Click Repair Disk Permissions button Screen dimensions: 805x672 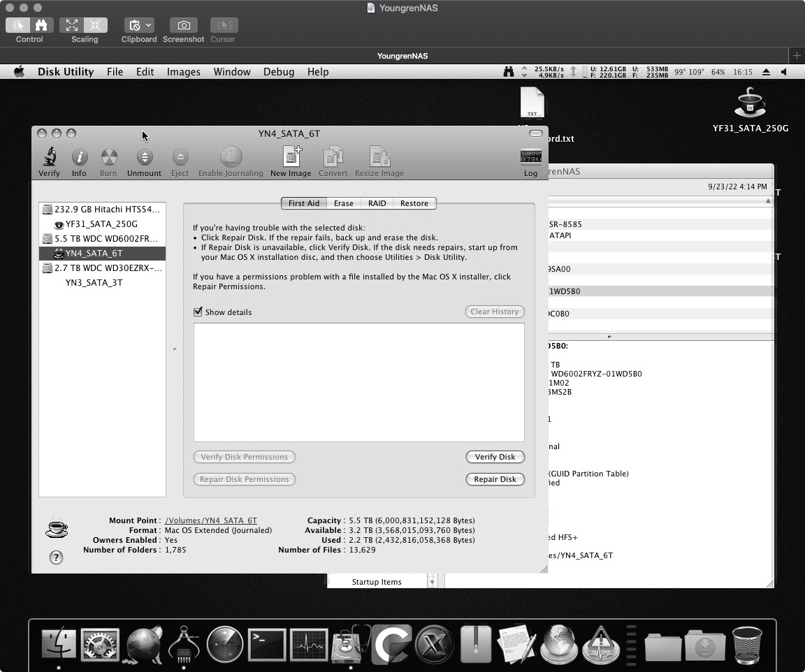coord(245,479)
